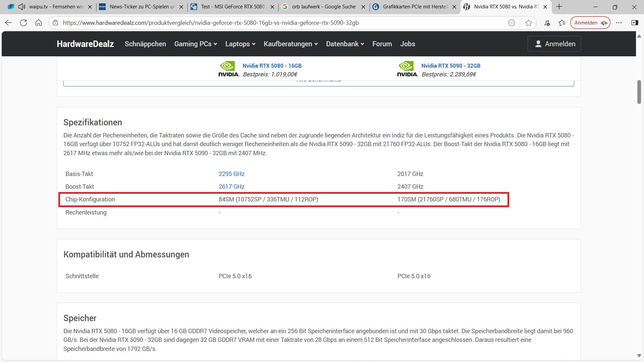The width and height of the screenshot is (644, 362).
Task: Open the Nvidia RTX 5080 - 16GB link
Action: pos(272,66)
